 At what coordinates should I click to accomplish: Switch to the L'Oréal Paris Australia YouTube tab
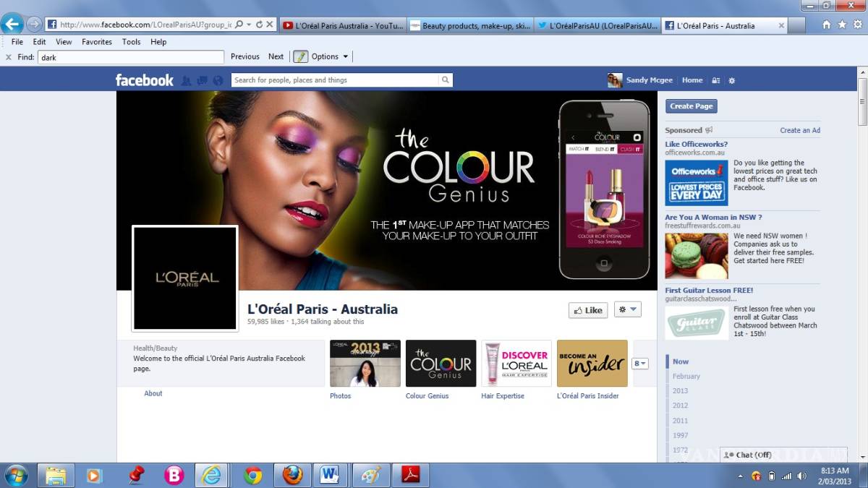[342, 25]
